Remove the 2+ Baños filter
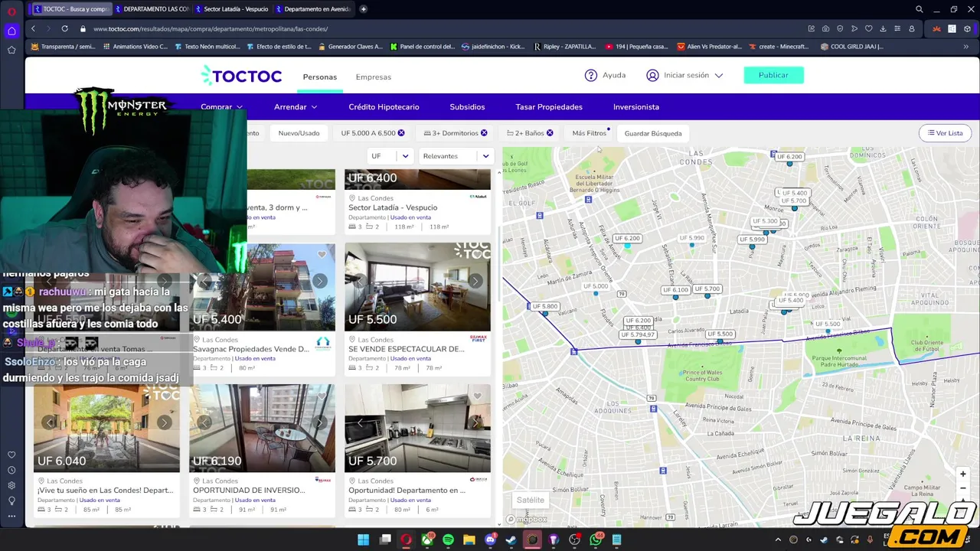The image size is (980, 551). click(550, 133)
